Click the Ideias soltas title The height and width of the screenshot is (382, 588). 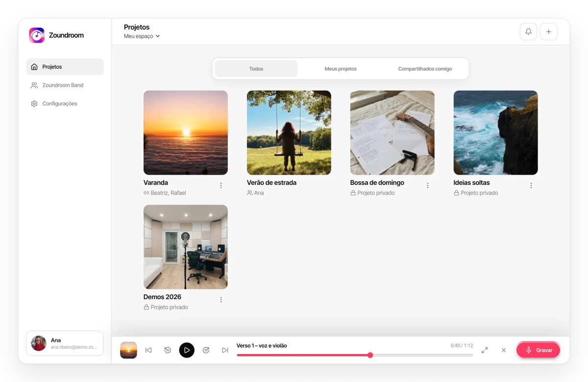pos(472,182)
